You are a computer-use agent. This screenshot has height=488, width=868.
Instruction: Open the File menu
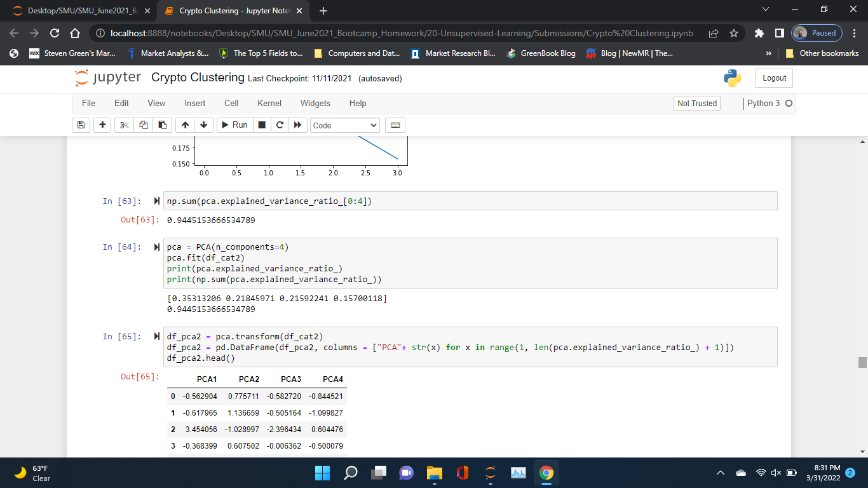pyautogui.click(x=89, y=103)
